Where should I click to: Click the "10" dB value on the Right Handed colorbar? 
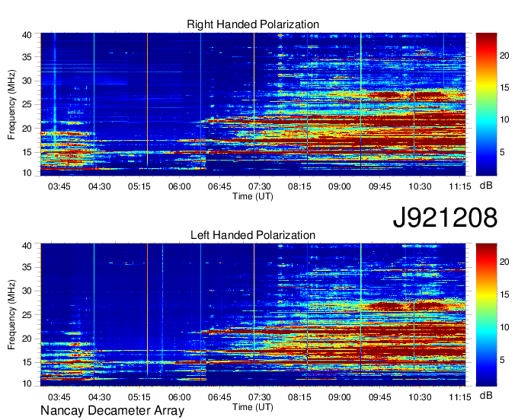click(504, 119)
